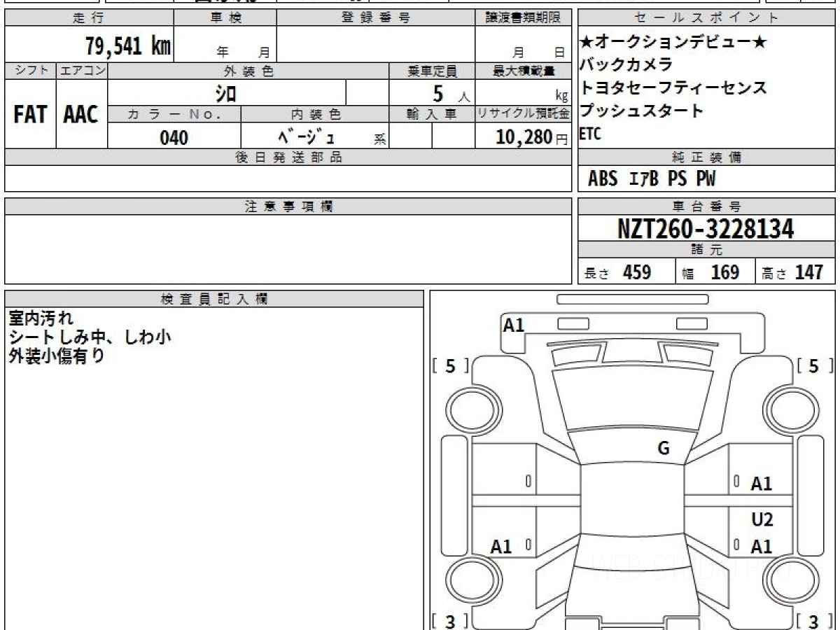Select the ★オークションデビュー★ line

(x=673, y=43)
